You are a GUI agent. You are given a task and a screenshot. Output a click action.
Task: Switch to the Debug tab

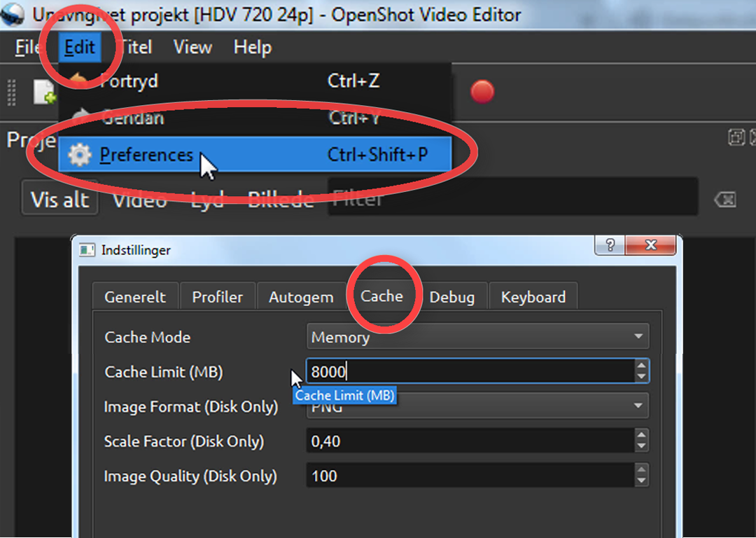[451, 297]
